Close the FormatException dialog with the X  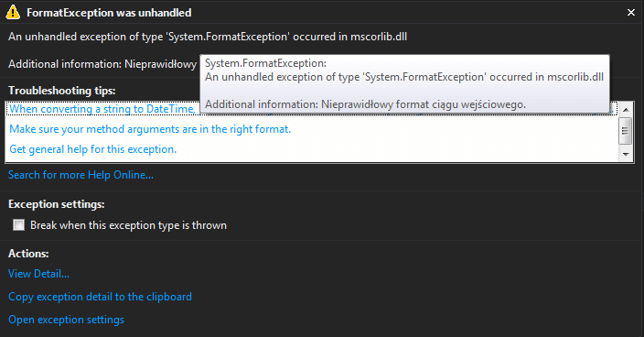click(x=631, y=13)
